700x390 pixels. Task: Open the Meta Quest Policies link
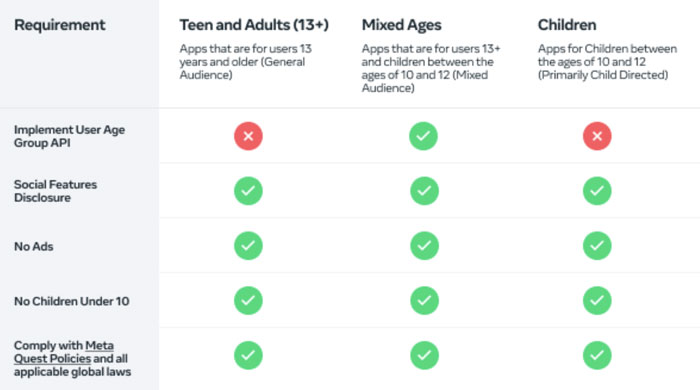pyautogui.click(x=64, y=352)
